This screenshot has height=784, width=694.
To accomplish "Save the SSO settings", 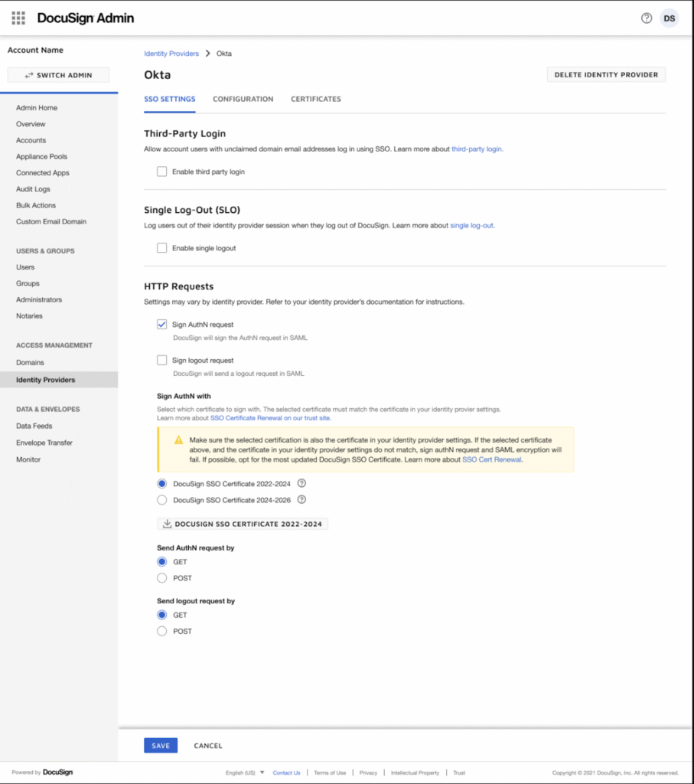I will [x=161, y=745].
